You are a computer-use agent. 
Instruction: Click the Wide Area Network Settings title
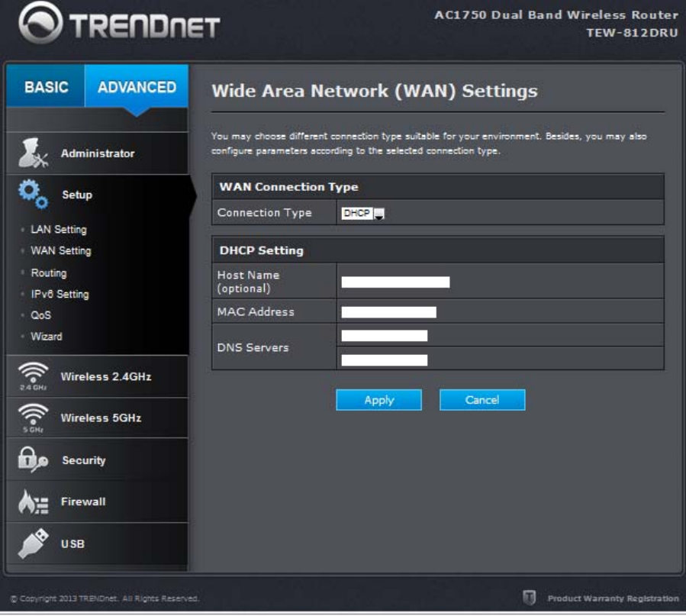click(x=375, y=91)
